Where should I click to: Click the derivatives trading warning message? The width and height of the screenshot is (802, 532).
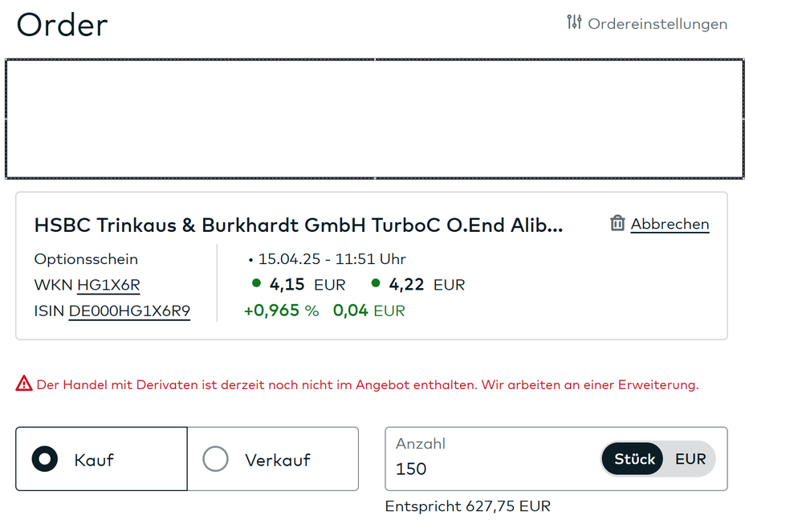point(367,385)
